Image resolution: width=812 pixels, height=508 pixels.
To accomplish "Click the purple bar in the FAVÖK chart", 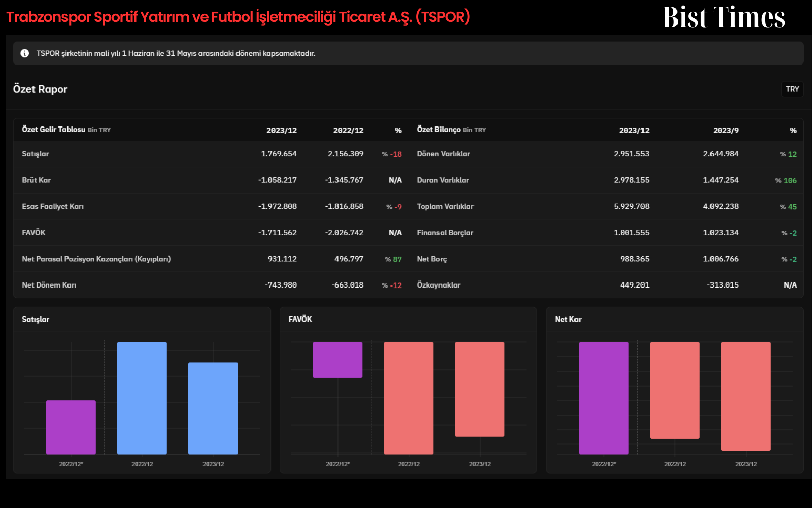I will click(x=337, y=360).
